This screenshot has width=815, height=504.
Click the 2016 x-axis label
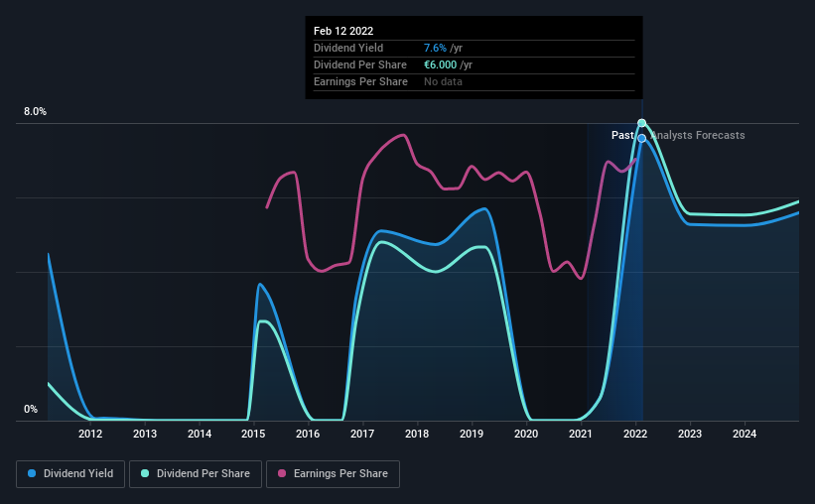point(308,434)
